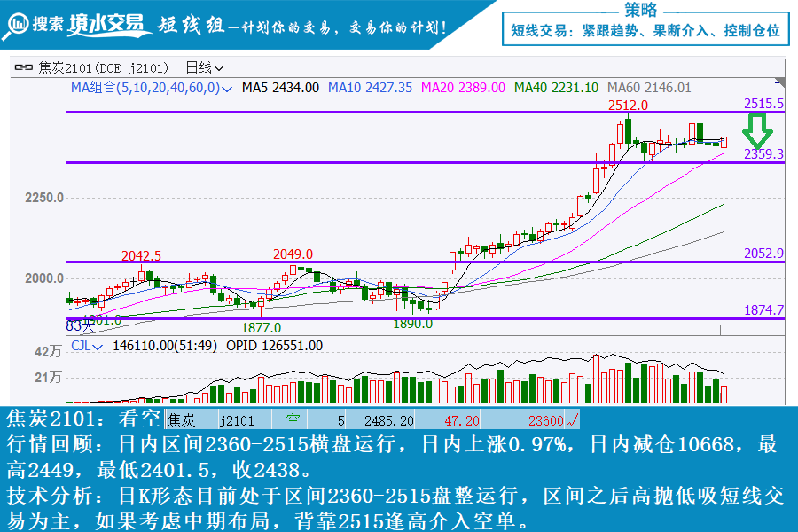Click the 2052.9 support line label
Screen dimensions: 798x532
pyautogui.click(x=763, y=254)
